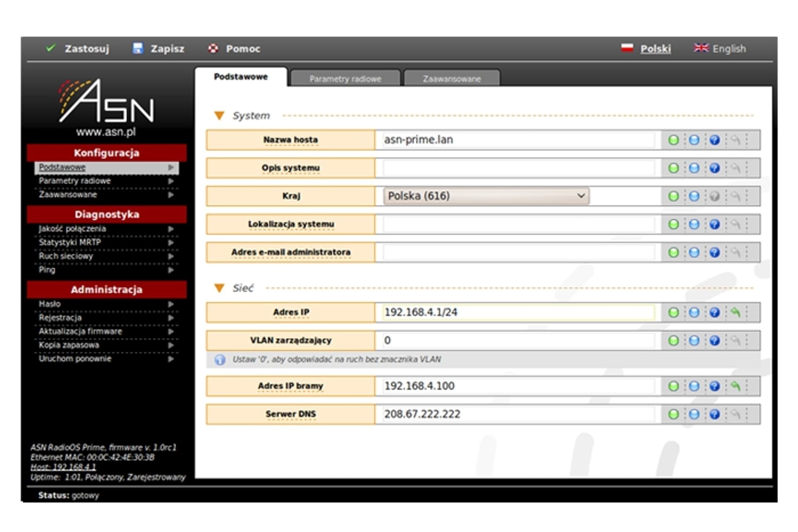Click green circle icon in VLAN zarządzający row
This screenshot has height=532, width=798.
pyautogui.click(x=673, y=341)
